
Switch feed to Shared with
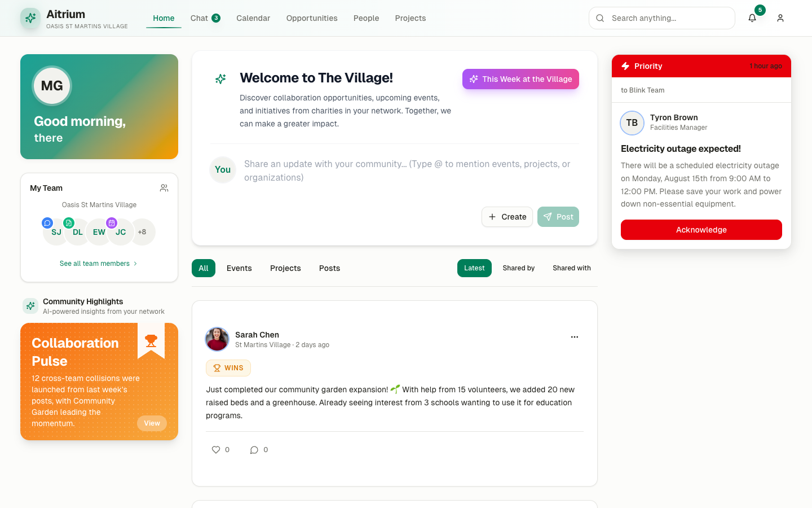tap(572, 268)
